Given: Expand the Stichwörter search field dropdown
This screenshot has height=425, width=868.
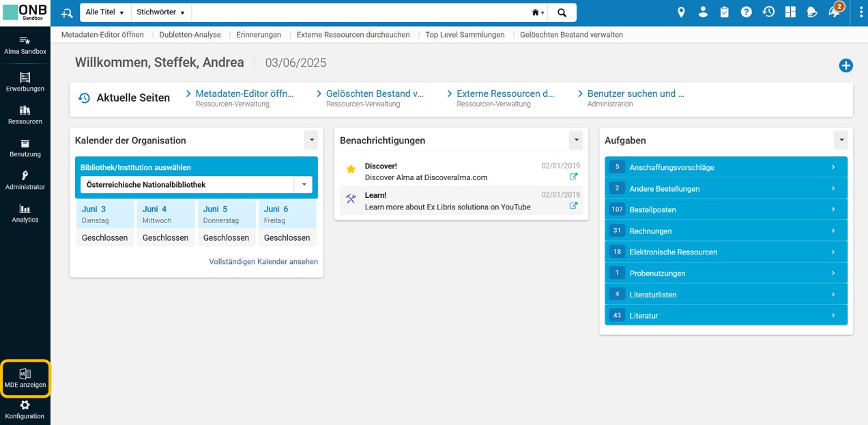Looking at the screenshot, I should point(161,12).
